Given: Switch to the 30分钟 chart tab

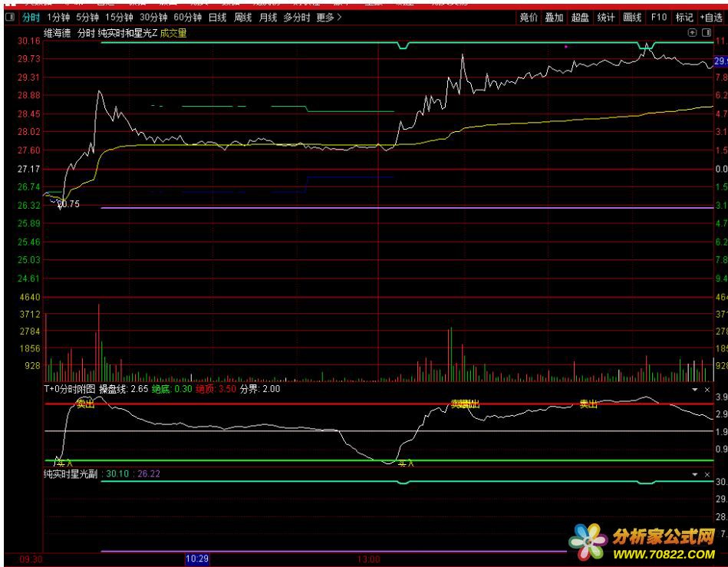Looking at the screenshot, I should pyautogui.click(x=153, y=18).
